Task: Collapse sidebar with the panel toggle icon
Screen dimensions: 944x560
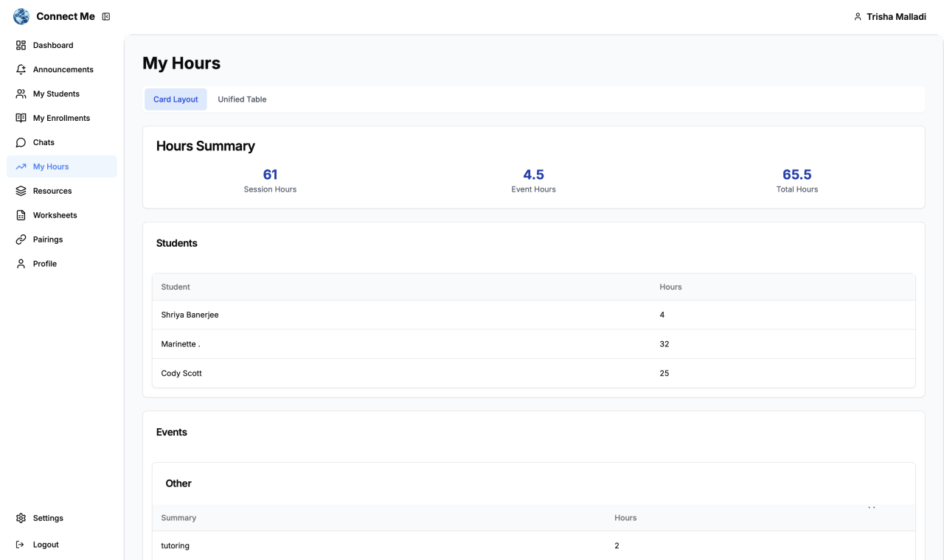Action: (x=106, y=17)
